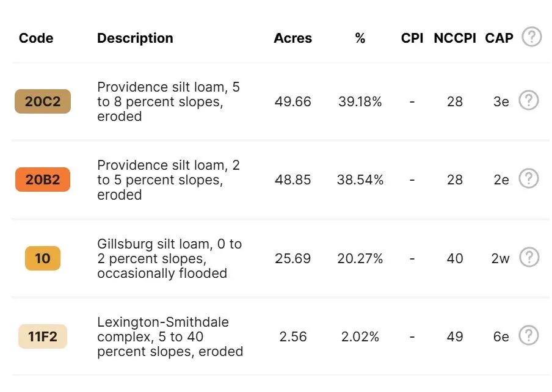The height and width of the screenshot is (392, 552).
Task: Open help icon for the 20B2 row
Action: (529, 178)
